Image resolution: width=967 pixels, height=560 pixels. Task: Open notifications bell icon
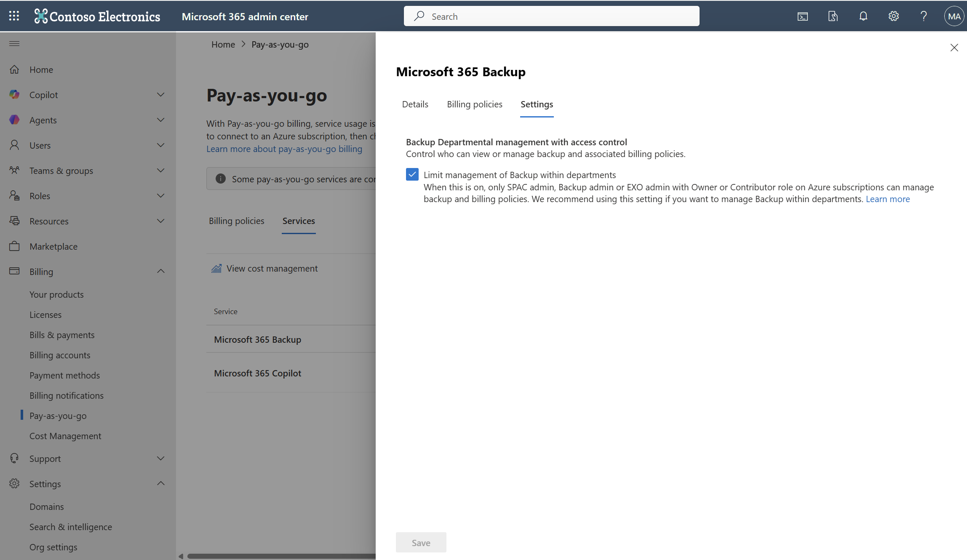click(863, 16)
